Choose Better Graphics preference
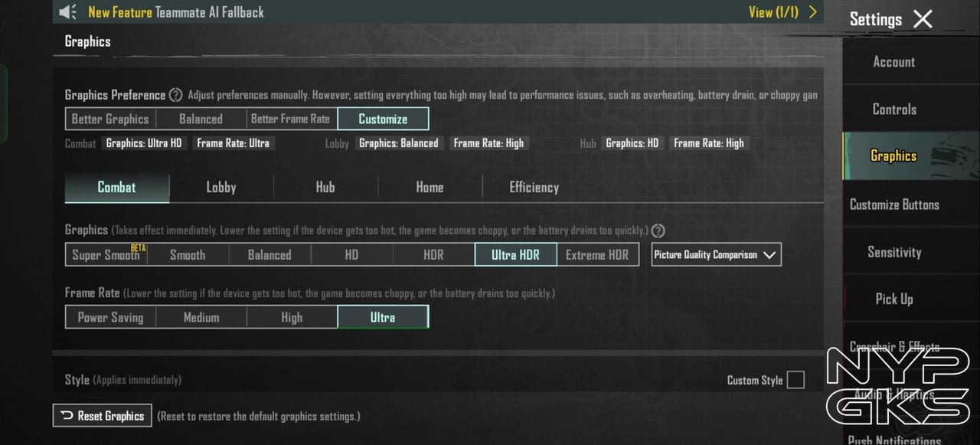This screenshot has width=980, height=445. [110, 119]
